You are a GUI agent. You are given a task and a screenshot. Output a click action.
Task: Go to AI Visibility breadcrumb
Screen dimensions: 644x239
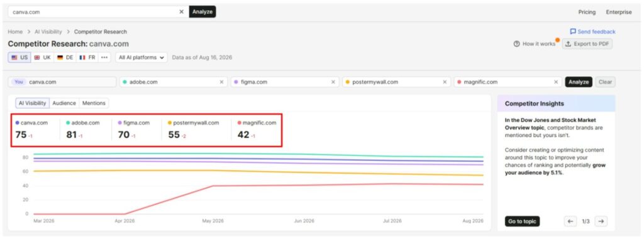click(x=48, y=31)
